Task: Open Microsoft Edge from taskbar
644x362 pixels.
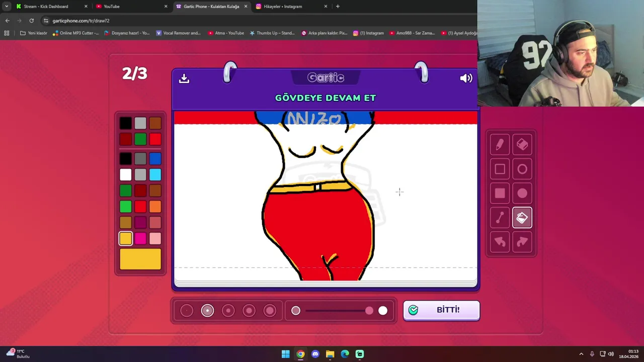Action: (x=345, y=354)
